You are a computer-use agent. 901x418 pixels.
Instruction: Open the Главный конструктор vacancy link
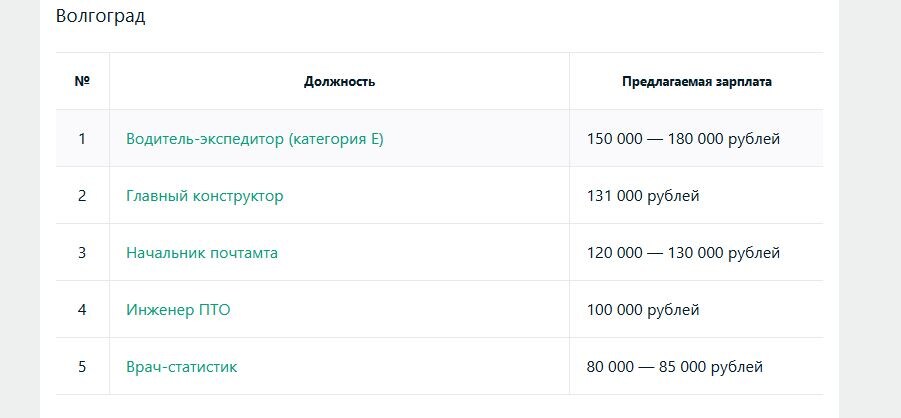204,196
